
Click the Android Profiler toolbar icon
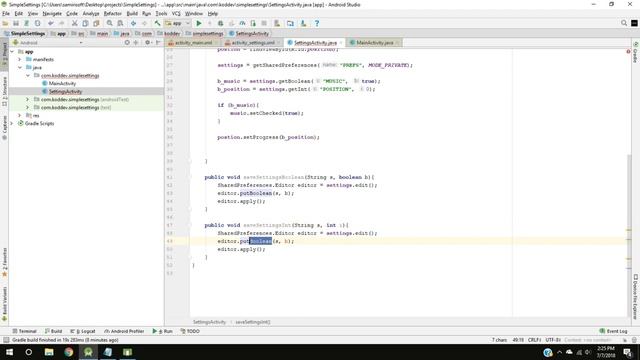[242, 23]
